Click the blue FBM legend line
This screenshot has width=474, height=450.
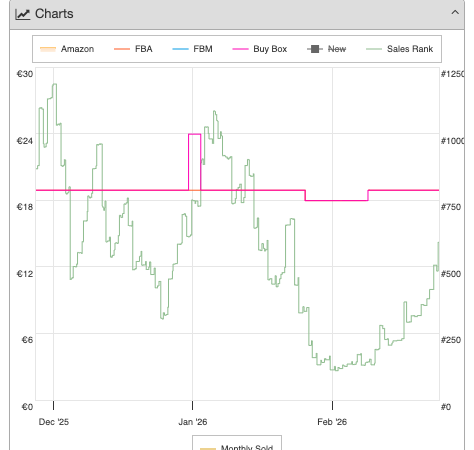click(x=180, y=49)
